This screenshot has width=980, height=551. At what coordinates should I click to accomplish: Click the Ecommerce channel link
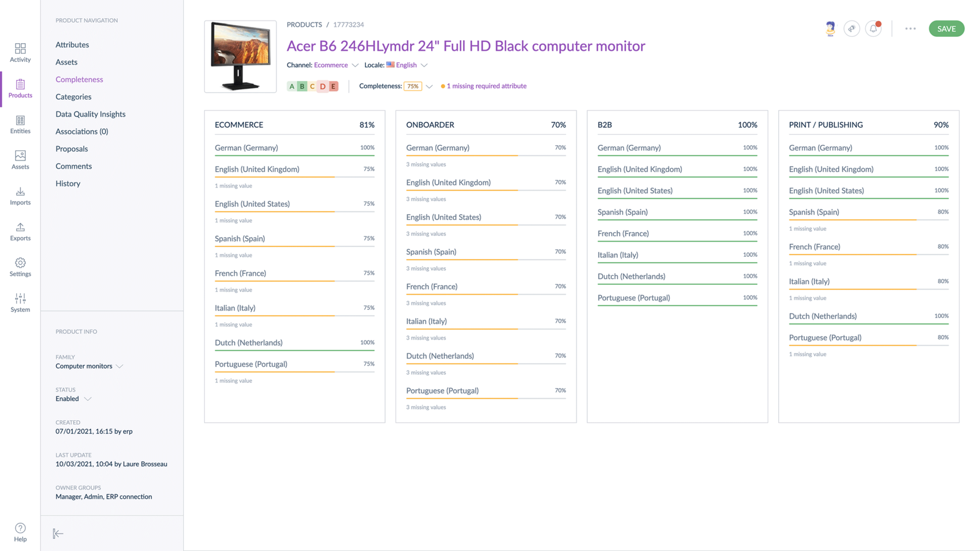point(331,65)
